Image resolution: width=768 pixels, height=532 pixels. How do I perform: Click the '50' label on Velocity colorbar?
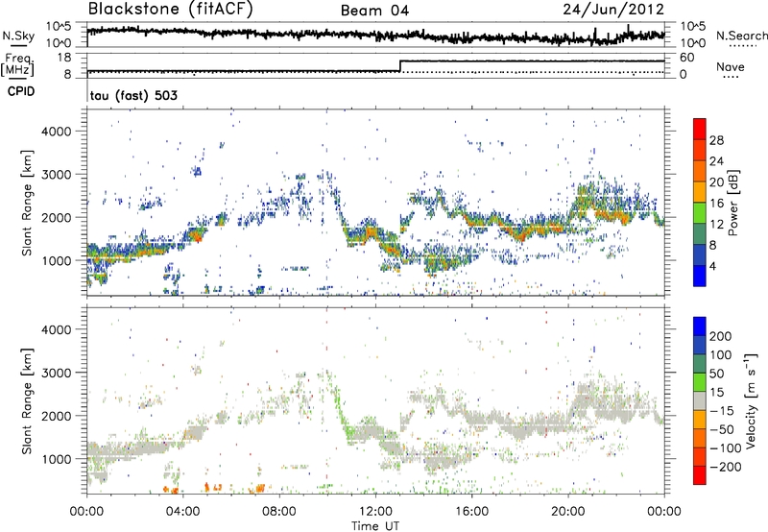(717, 374)
